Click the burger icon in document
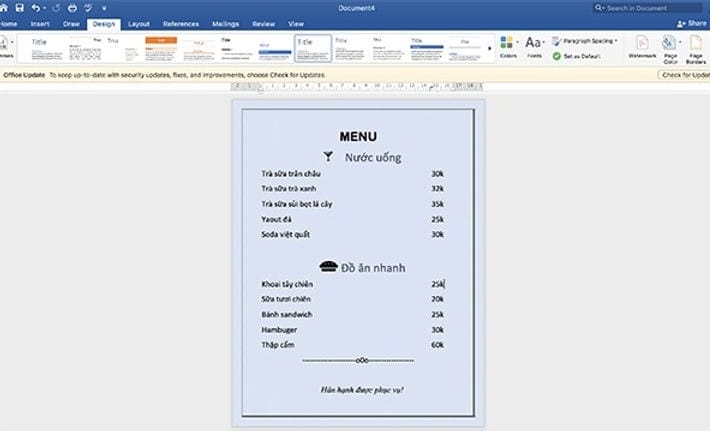The width and height of the screenshot is (710, 431). [329, 266]
